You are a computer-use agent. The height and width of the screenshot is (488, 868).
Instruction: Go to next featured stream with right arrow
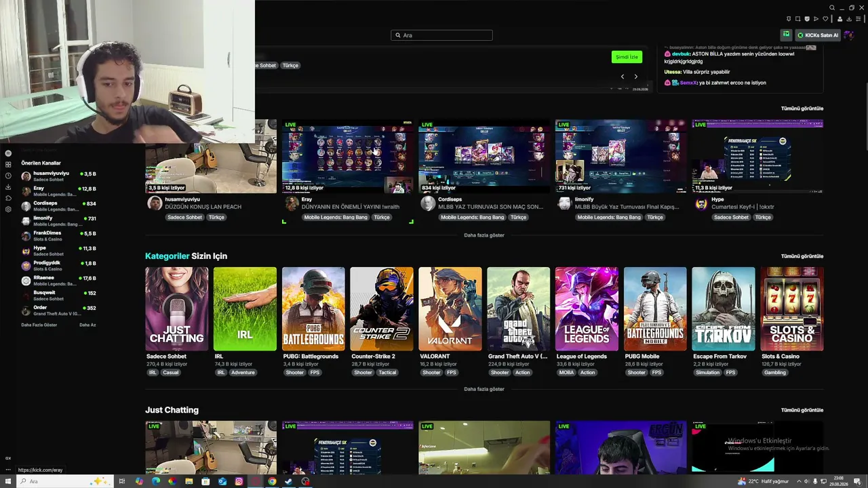[x=635, y=77]
